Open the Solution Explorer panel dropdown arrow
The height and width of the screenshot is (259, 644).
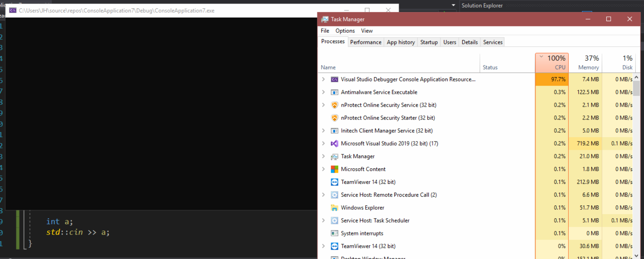453,5
